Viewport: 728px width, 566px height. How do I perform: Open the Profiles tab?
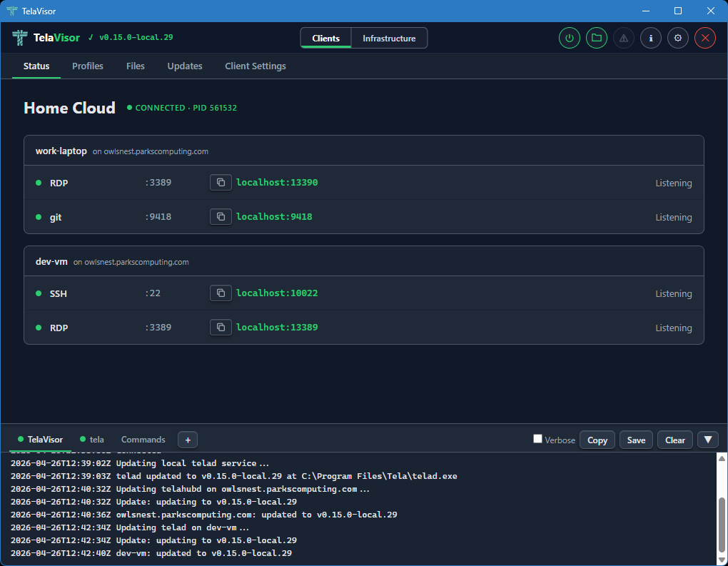click(x=88, y=66)
